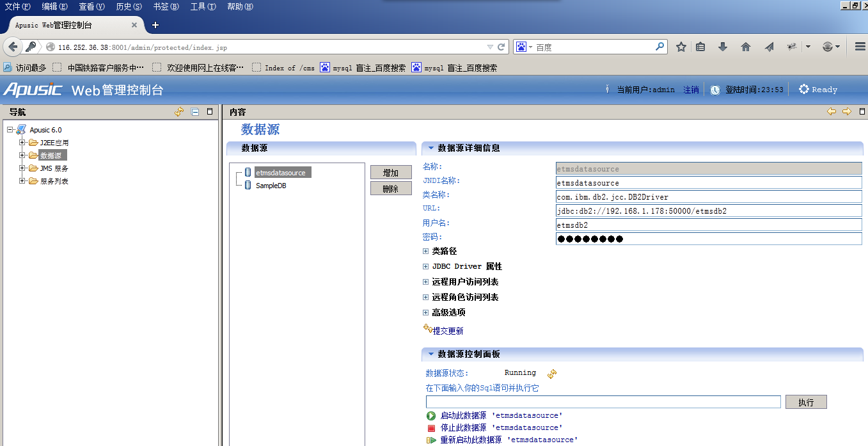Expand the 类路径 section
868x446 pixels.
(425, 251)
